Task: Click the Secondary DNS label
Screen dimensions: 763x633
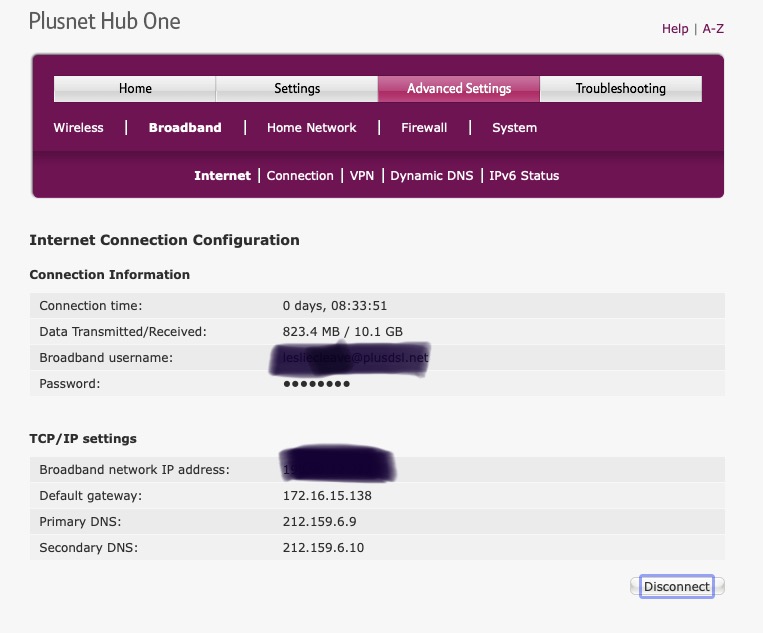Action: pyautogui.click(x=89, y=548)
